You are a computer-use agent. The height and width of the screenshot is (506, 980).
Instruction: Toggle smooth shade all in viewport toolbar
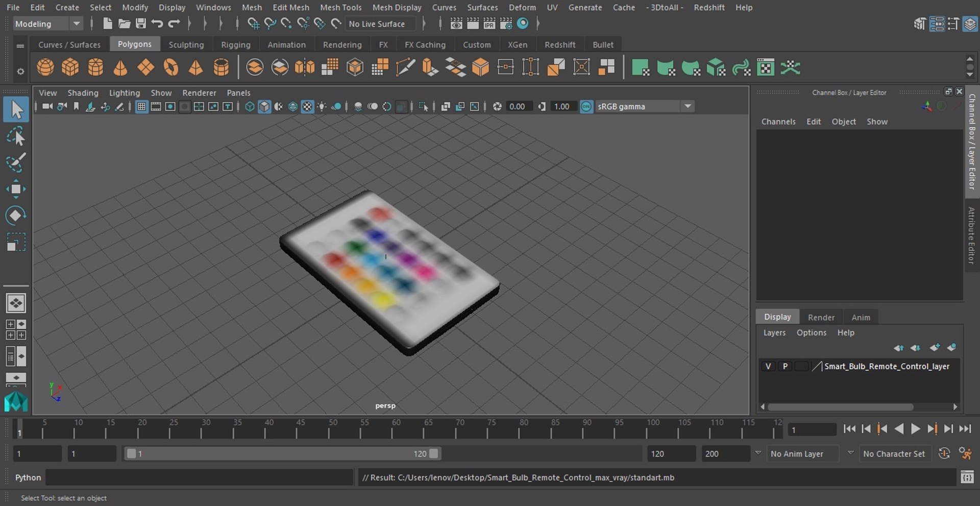pyautogui.click(x=264, y=106)
